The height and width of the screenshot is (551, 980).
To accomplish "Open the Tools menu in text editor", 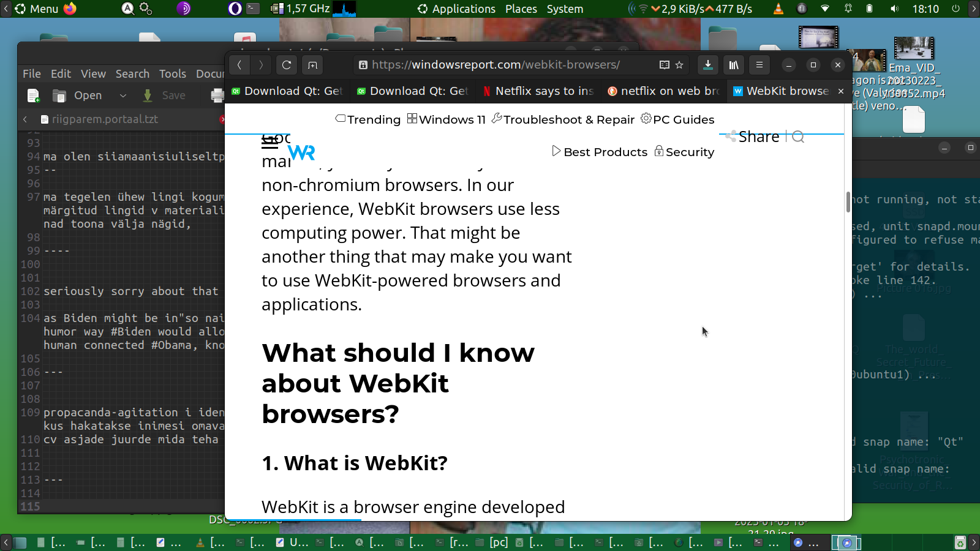I will [173, 74].
